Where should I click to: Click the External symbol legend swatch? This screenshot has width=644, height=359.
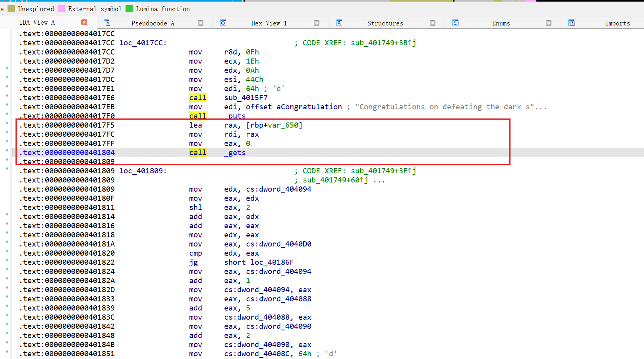(x=61, y=9)
